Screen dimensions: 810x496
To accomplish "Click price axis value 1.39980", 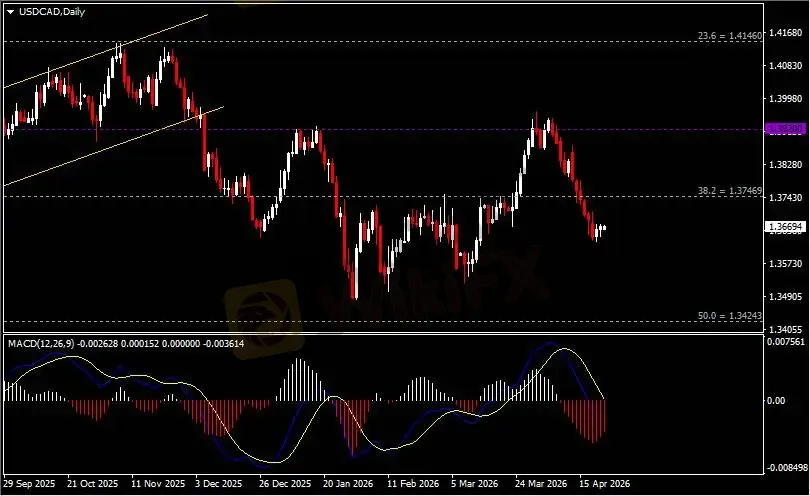I will click(x=786, y=99).
